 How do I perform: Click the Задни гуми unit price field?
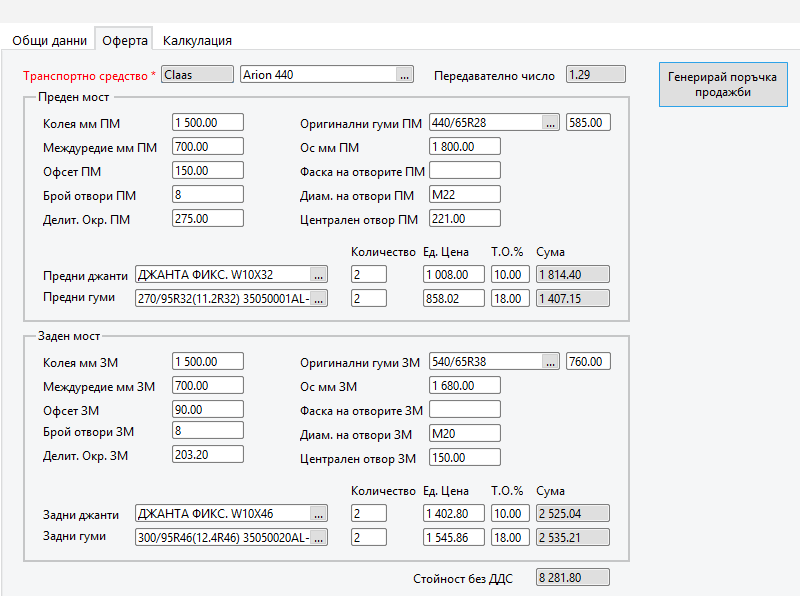coord(453,538)
